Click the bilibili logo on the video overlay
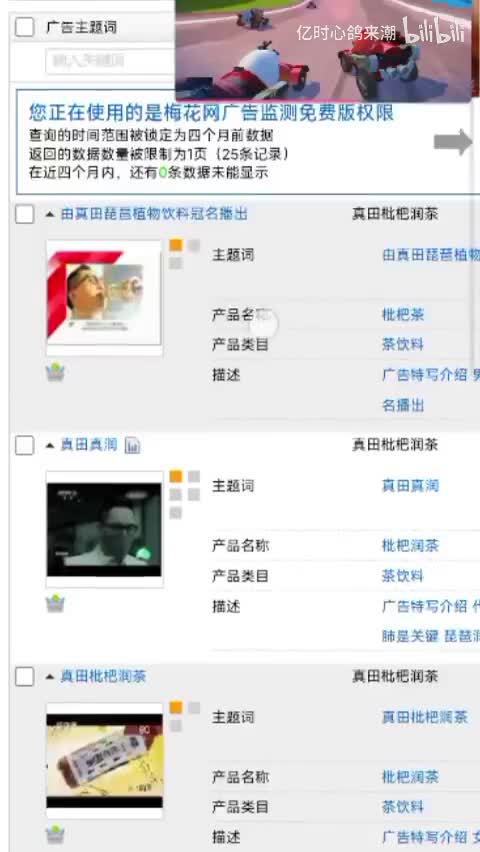The image size is (480, 852). (x=433, y=31)
